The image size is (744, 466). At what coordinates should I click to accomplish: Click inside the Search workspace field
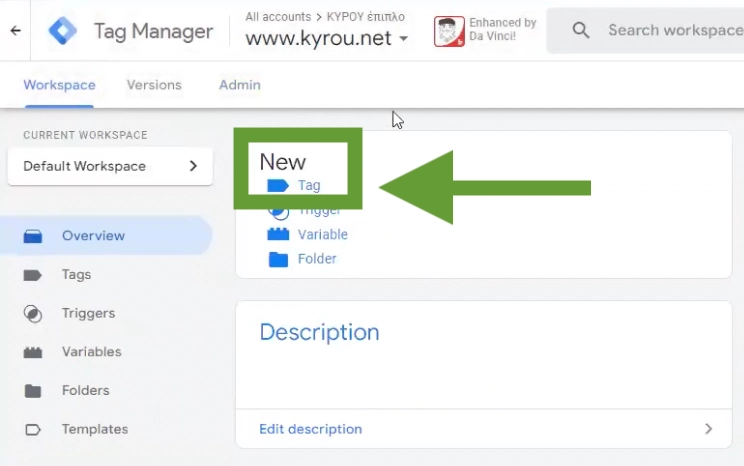(x=645, y=30)
